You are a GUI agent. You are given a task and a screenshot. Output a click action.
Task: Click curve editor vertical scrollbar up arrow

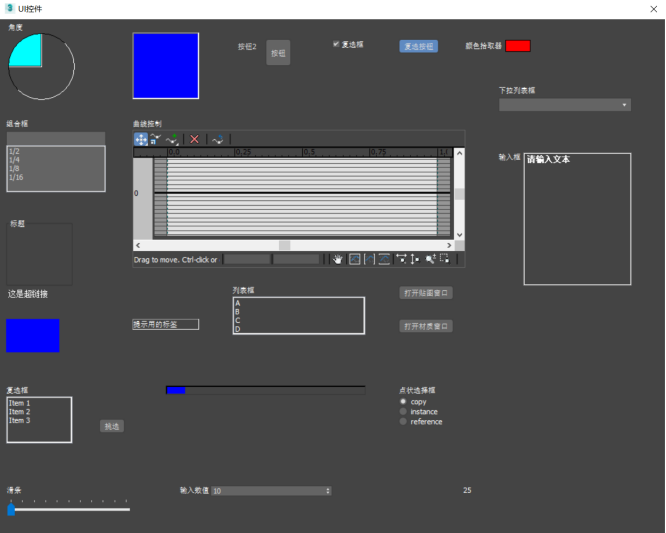click(459, 153)
